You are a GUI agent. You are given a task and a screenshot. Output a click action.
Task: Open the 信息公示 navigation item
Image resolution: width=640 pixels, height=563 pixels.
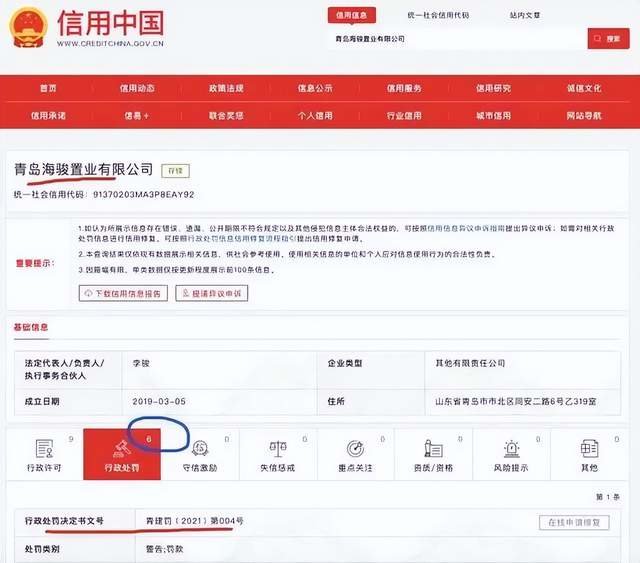click(315, 88)
